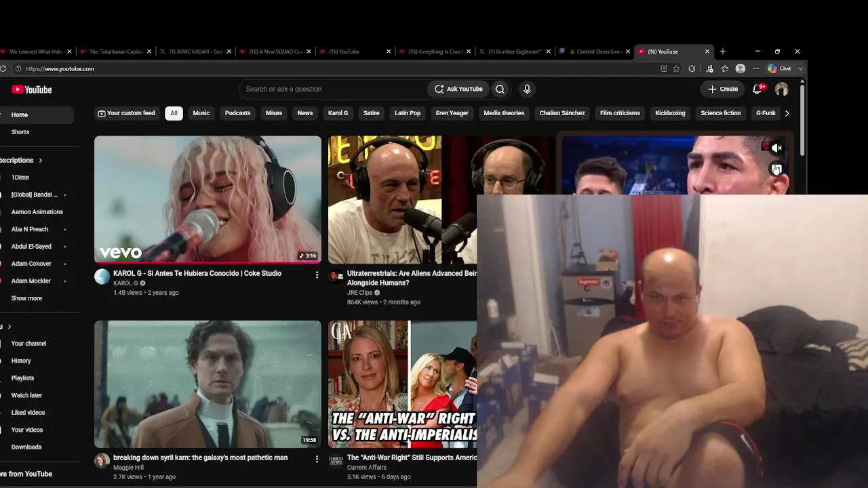The height and width of the screenshot is (488, 868).
Task: Show more filter chips with the right arrow
Action: pos(787,113)
